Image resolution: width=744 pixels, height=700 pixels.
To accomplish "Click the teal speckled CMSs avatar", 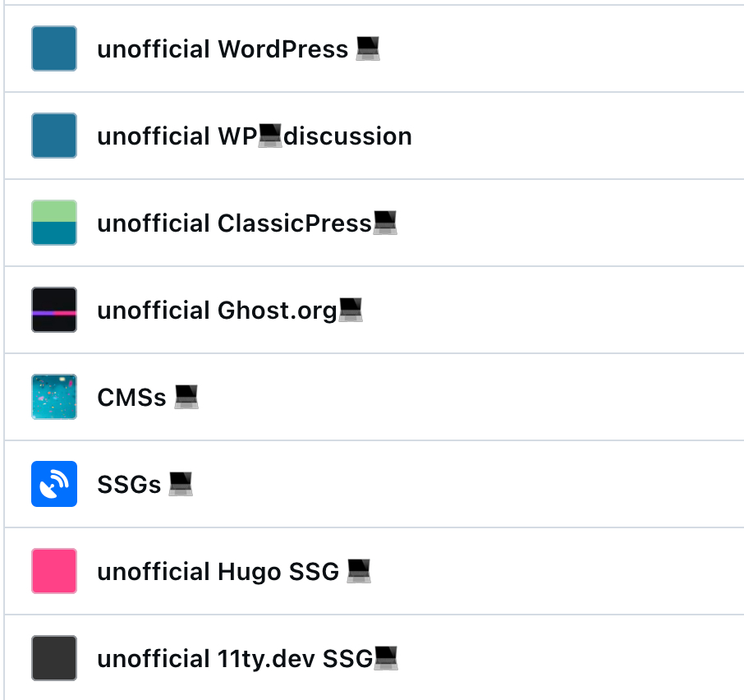I will pyautogui.click(x=54, y=397).
